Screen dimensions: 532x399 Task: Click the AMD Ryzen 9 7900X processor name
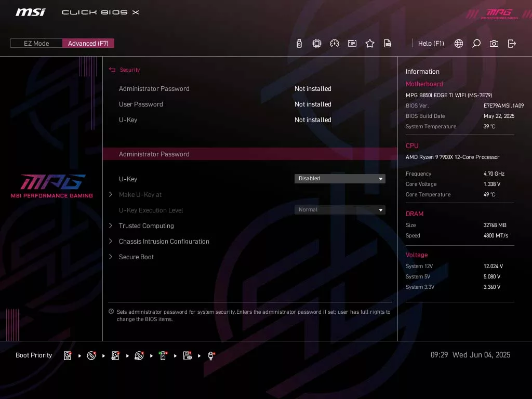pyautogui.click(x=453, y=157)
